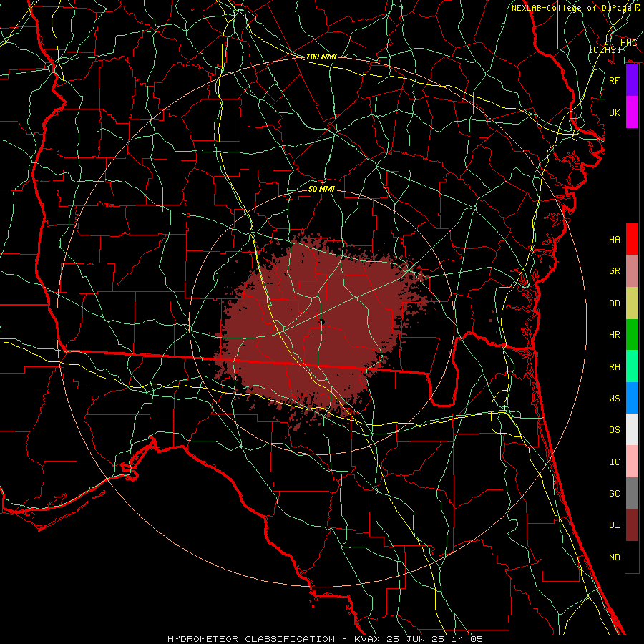Viewport: 644px width, 644px height.
Task: Click the WS legend label
Action: (x=614, y=399)
